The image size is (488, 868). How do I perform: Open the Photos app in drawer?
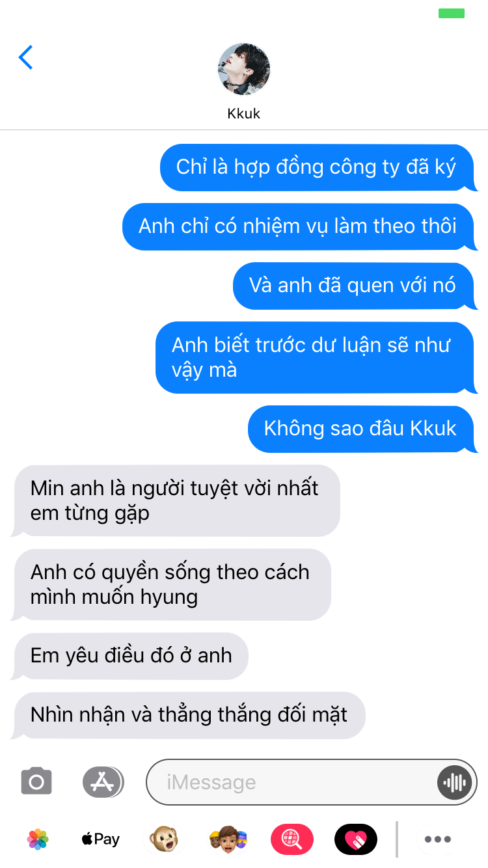coord(38,839)
